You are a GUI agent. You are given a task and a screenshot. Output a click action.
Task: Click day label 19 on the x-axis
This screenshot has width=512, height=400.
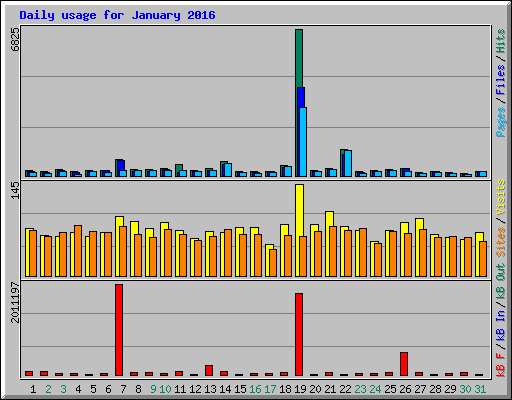300,389
